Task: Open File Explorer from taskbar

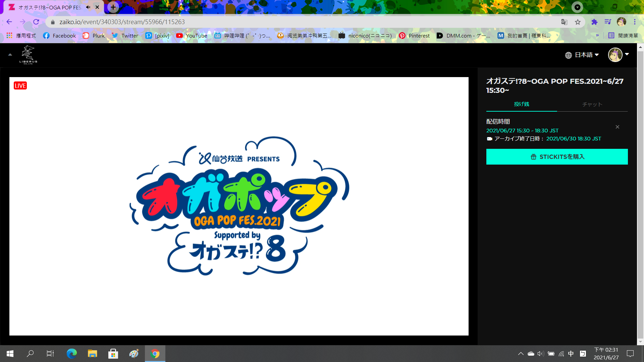Action: pyautogui.click(x=92, y=354)
